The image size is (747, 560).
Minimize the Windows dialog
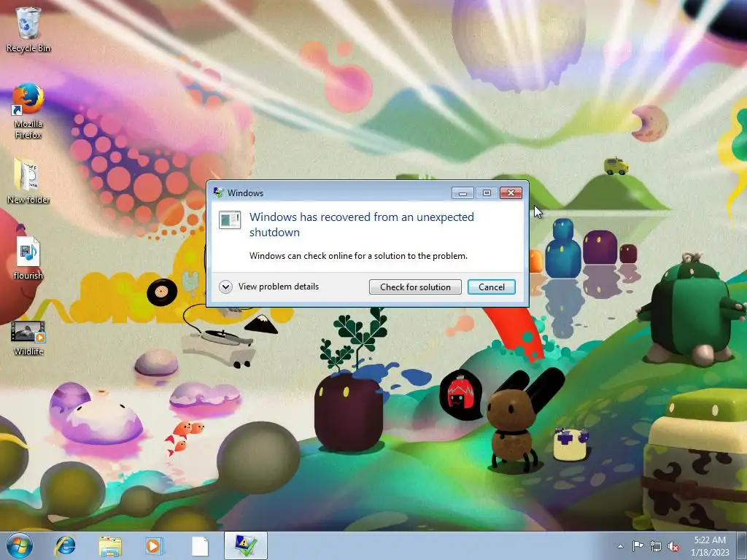click(x=462, y=192)
